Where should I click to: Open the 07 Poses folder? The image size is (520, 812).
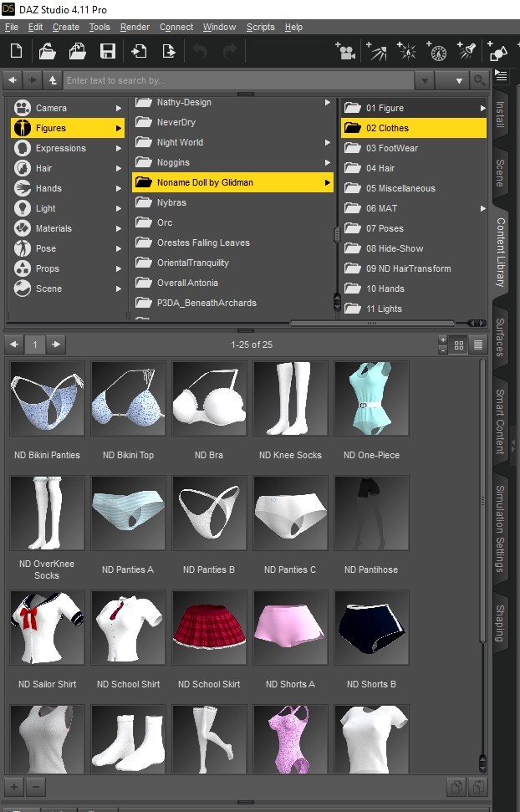(x=414, y=228)
